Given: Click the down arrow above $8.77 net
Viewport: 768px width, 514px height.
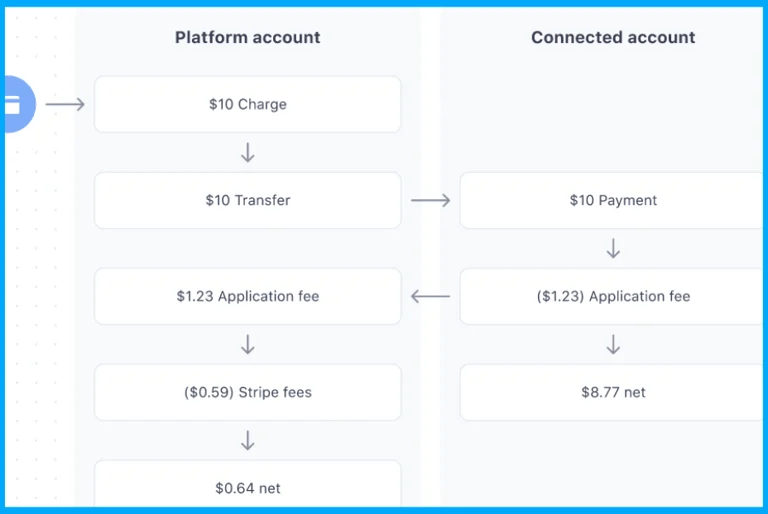Looking at the screenshot, I should point(613,344).
